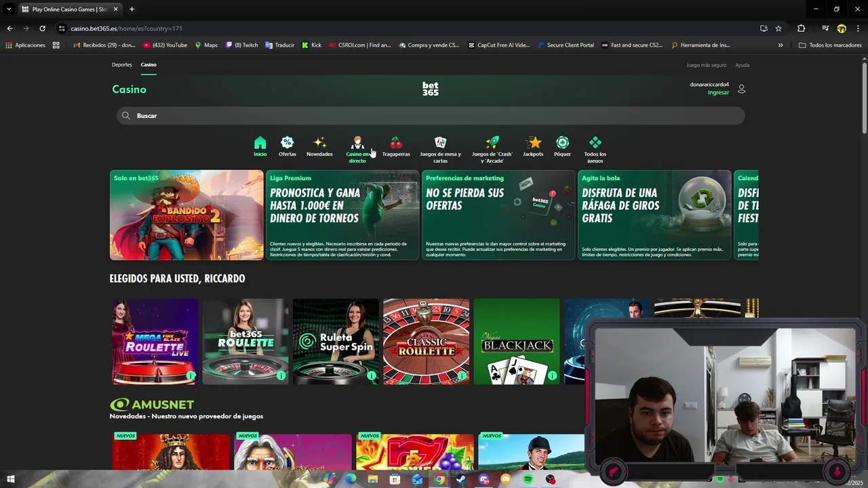Show info for Classic Roulette game
This screenshot has width=868, height=488.
click(x=462, y=375)
